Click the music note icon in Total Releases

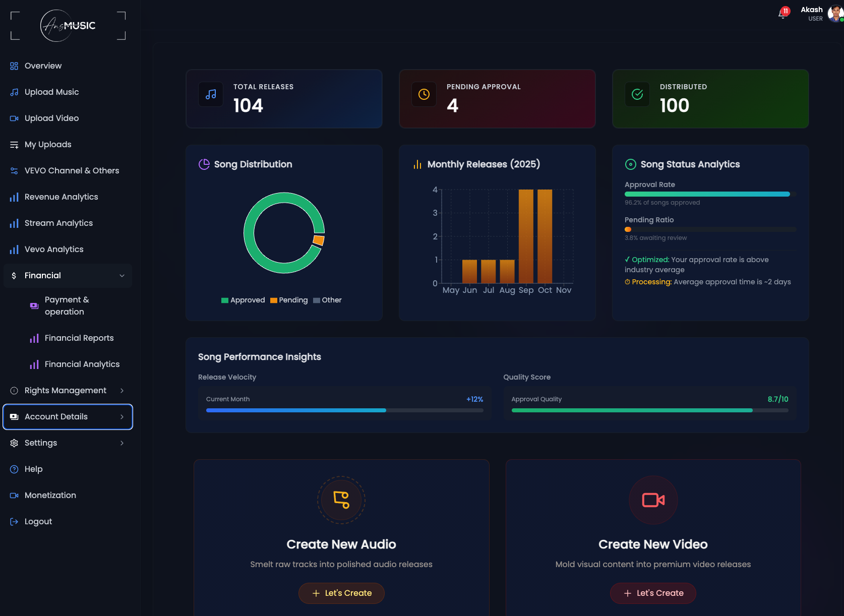click(211, 94)
